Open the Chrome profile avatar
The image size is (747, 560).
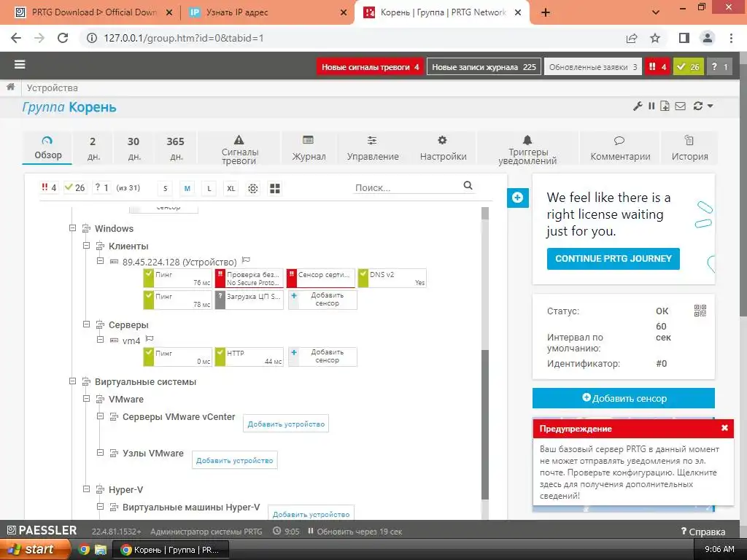click(x=708, y=38)
